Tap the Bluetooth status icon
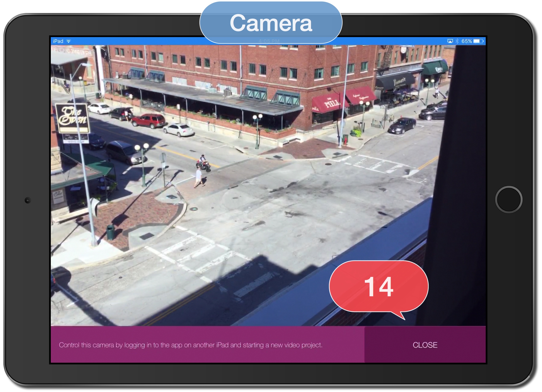The height and width of the screenshot is (392, 542). point(457,41)
